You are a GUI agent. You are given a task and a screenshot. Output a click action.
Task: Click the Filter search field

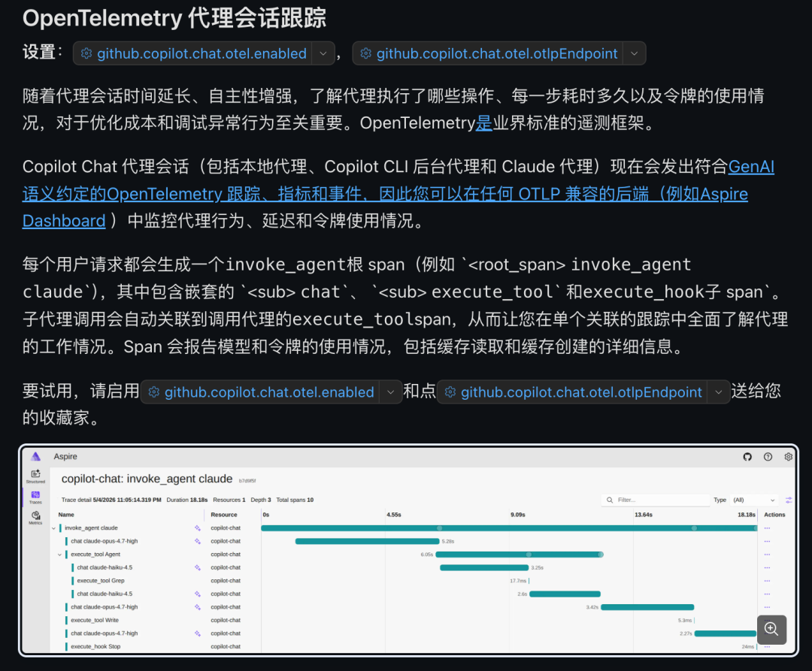(x=656, y=500)
